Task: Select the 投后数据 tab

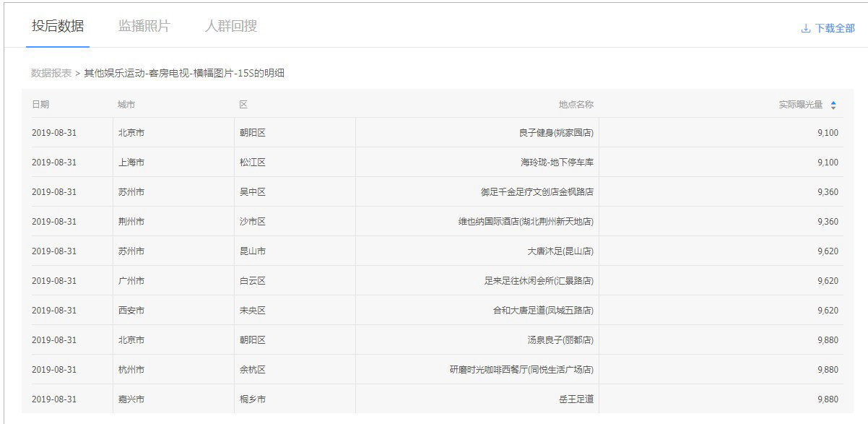Action: [x=58, y=27]
